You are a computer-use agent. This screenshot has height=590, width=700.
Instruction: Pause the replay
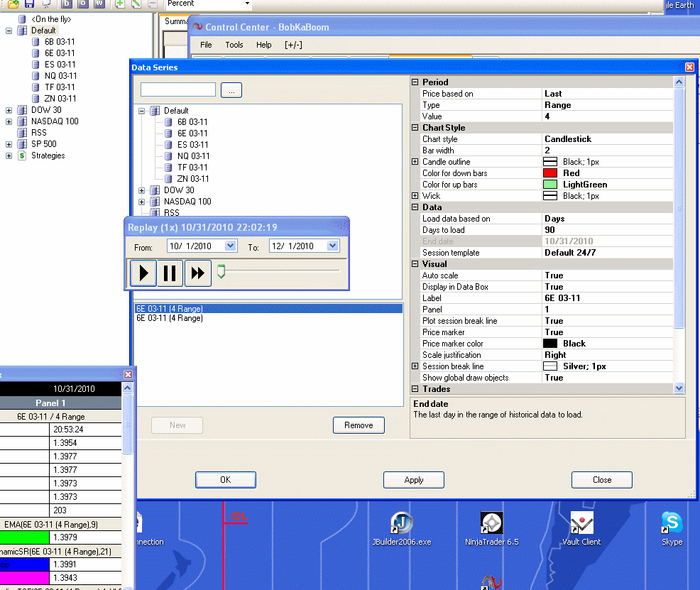pos(170,273)
